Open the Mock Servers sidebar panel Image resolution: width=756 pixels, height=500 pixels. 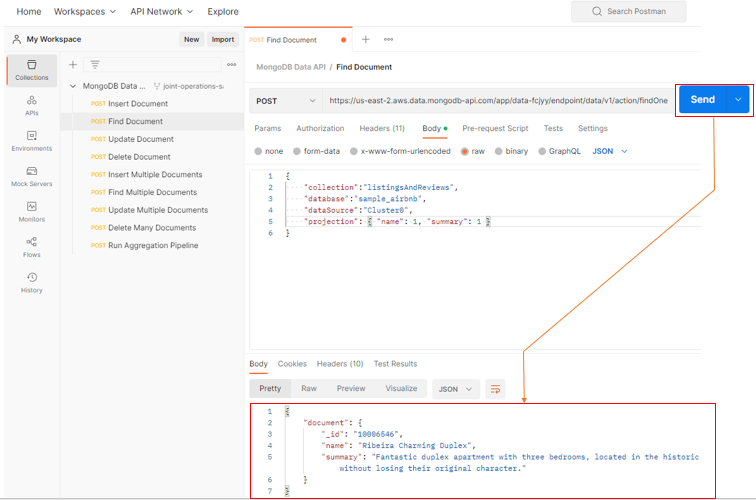(32, 176)
